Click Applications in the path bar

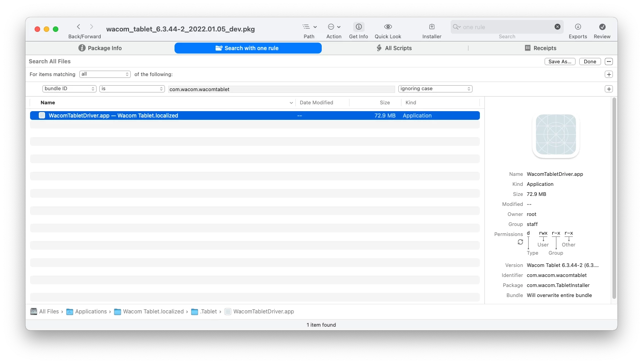point(87,312)
